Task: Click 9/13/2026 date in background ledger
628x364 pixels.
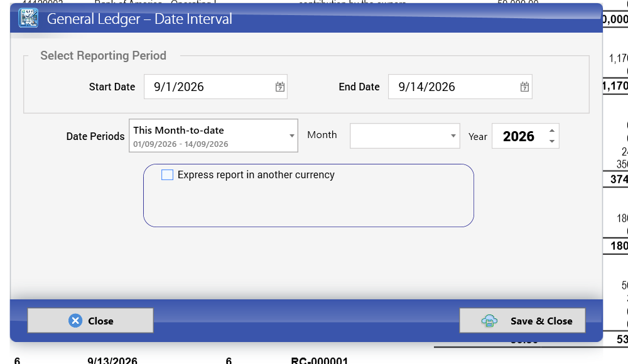Action: (x=112, y=360)
